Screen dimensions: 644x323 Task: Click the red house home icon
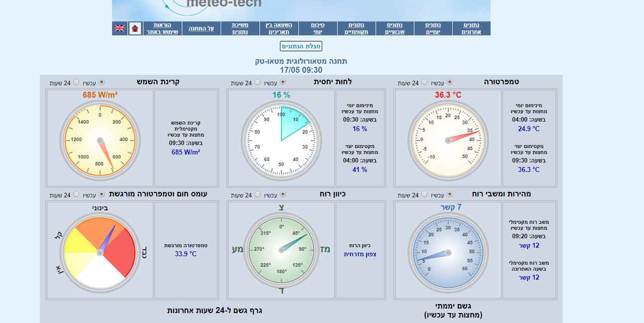[x=135, y=28]
